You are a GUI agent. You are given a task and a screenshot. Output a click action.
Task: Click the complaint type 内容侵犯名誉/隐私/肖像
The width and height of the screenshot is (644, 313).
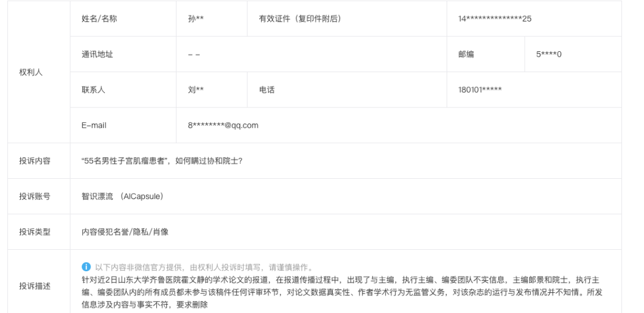click(x=125, y=232)
